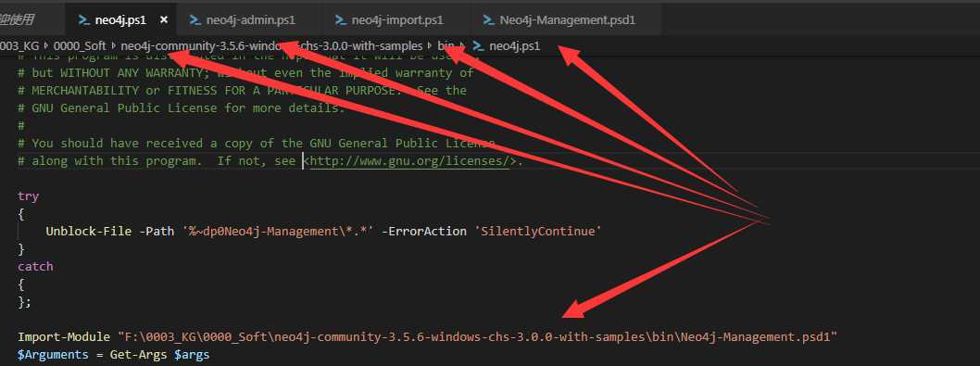Click the Unblock-File command text
Viewport: 980px width, 366px height.
89,231
